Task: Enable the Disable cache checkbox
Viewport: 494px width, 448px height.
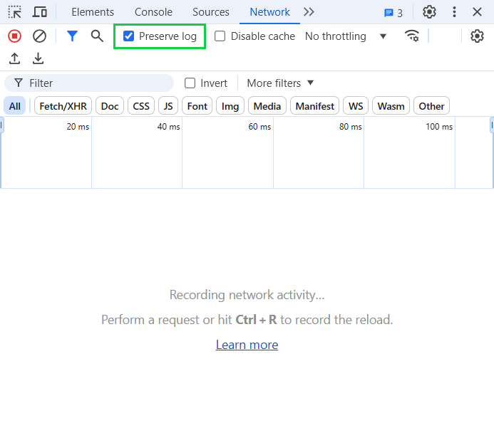Action: coord(220,36)
